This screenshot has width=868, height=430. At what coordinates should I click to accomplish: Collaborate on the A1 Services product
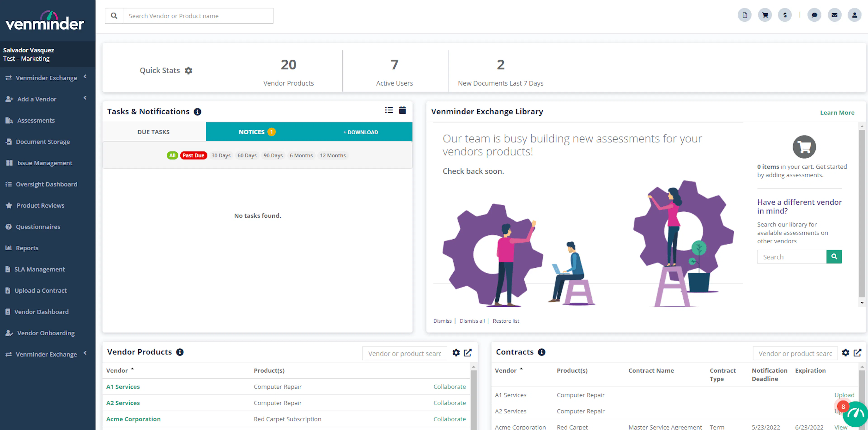point(450,387)
